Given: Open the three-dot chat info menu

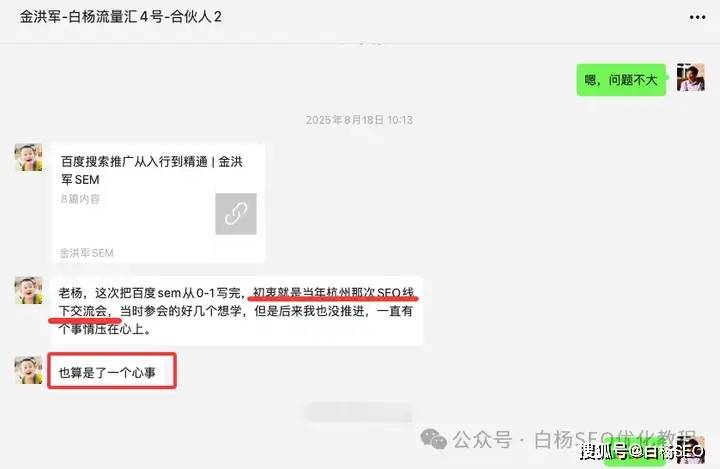Looking at the screenshot, I should click(x=697, y=17).
